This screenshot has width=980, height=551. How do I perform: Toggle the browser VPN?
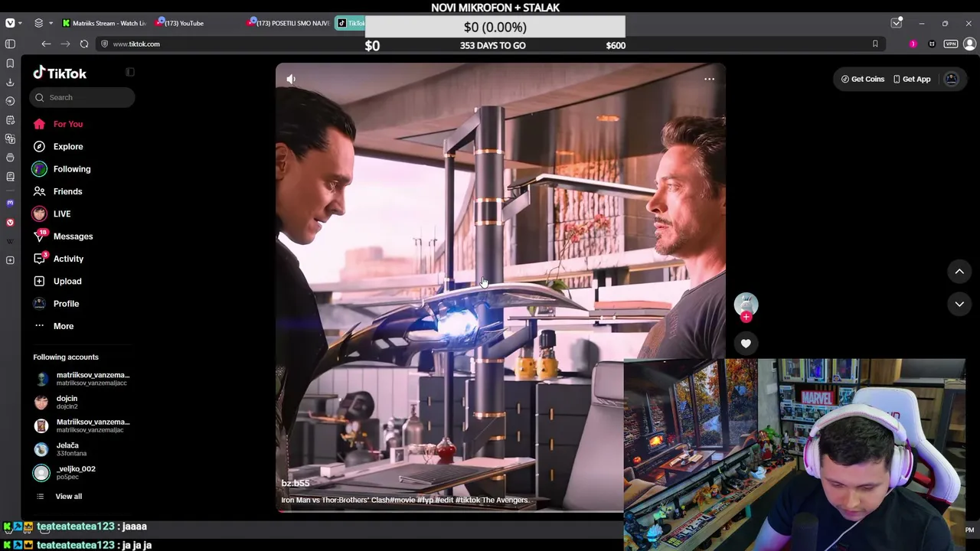[951, 44]
